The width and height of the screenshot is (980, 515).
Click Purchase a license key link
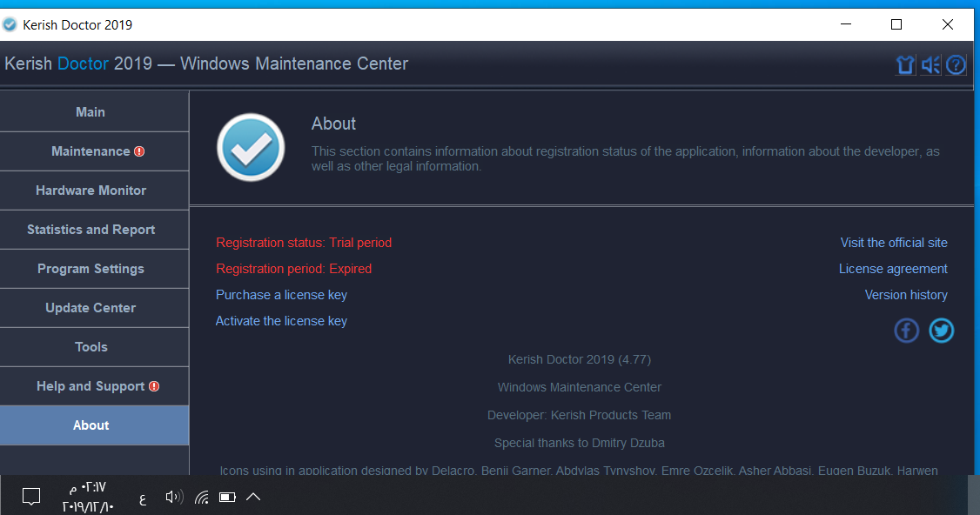pos(281,295)
